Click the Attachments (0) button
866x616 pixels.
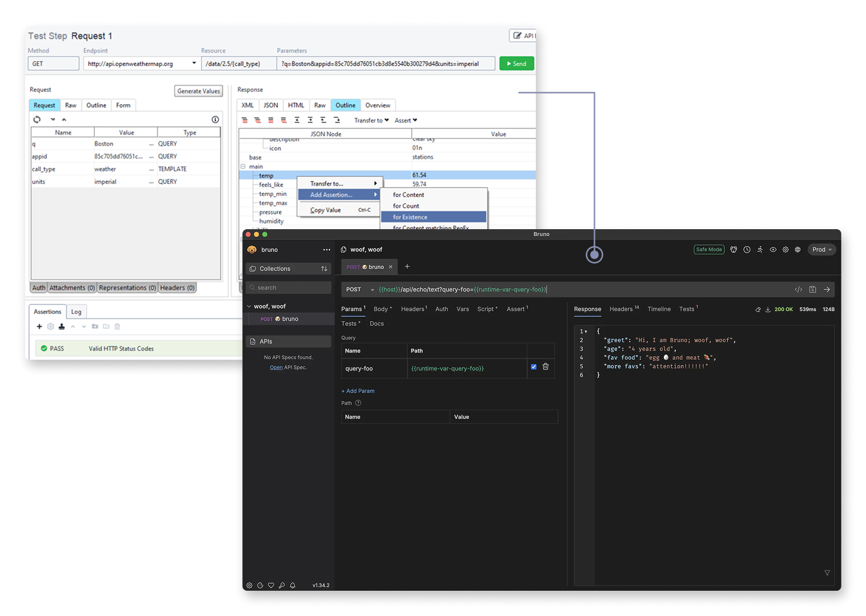[72, 288]
